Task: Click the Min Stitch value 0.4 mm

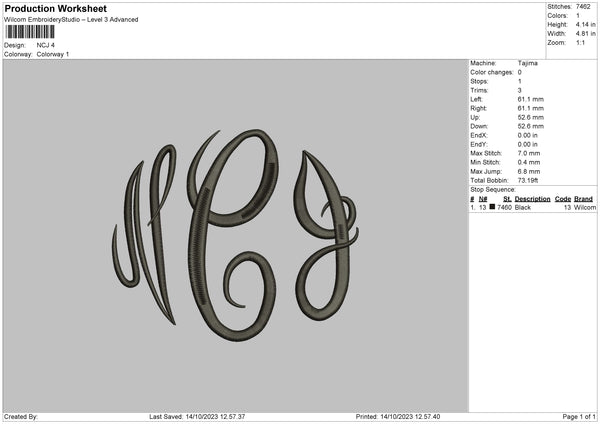Action: (529, 163)
